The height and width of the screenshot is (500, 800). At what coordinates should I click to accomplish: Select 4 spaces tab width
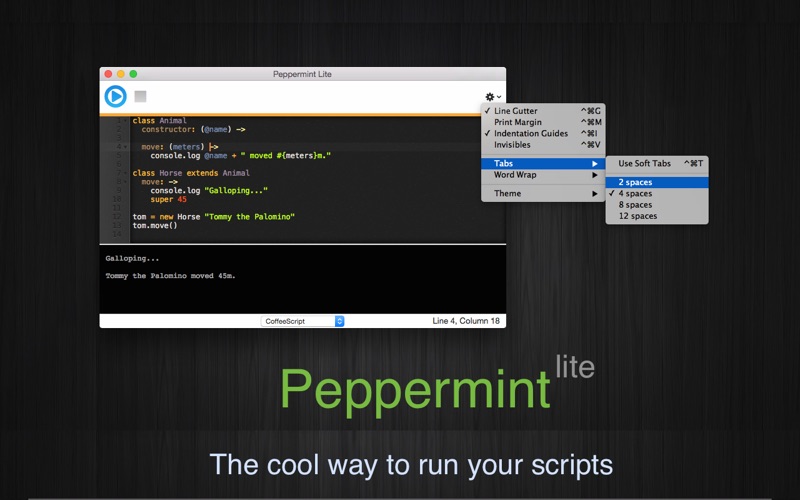657,193
